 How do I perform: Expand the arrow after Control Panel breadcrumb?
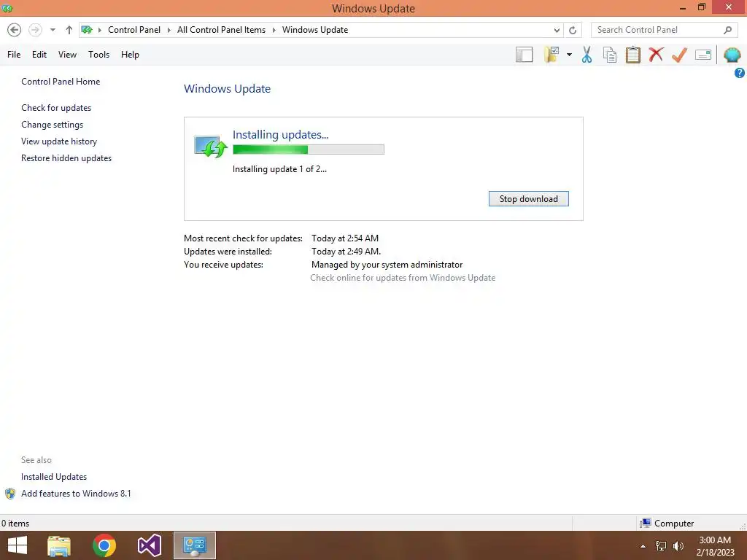pyautogui.click(x=169, y=30)
